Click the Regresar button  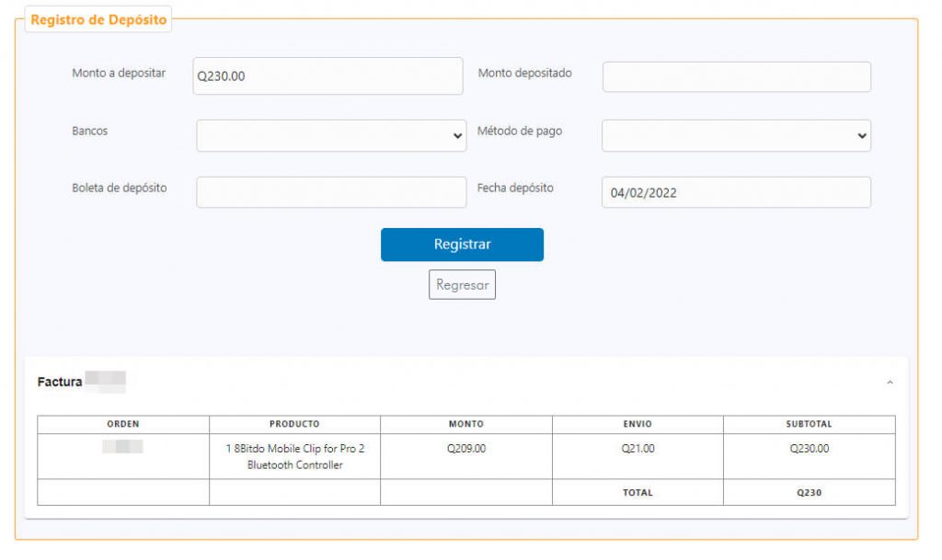(462, 285)
